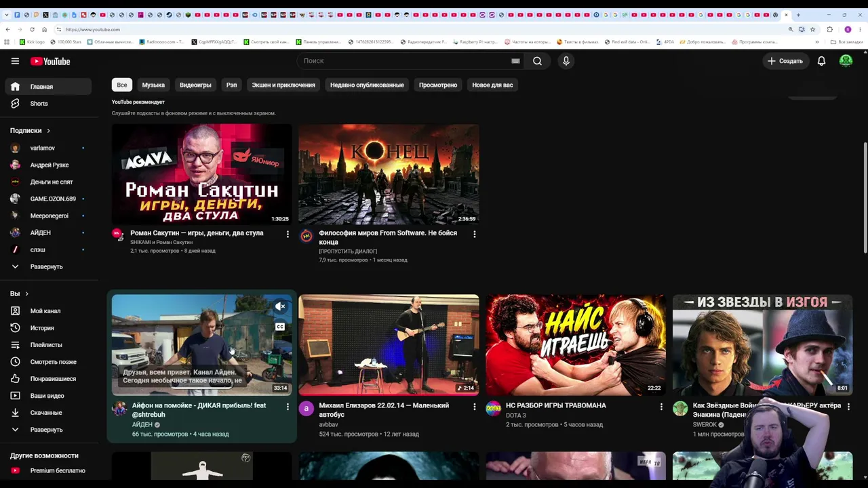Select the Недавно опубликованные chip
This screenshot has height=488, width=868.
(x=367, y=85)
